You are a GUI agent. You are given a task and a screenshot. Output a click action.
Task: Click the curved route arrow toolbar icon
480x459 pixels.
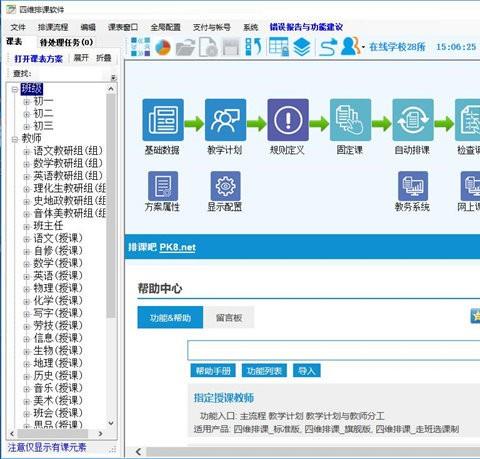point(328,47)
